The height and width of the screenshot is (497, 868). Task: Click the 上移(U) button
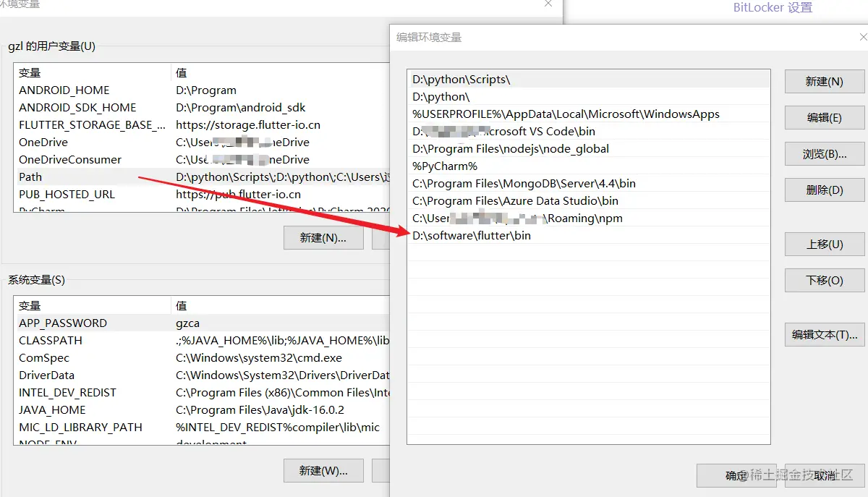(825, 245)
